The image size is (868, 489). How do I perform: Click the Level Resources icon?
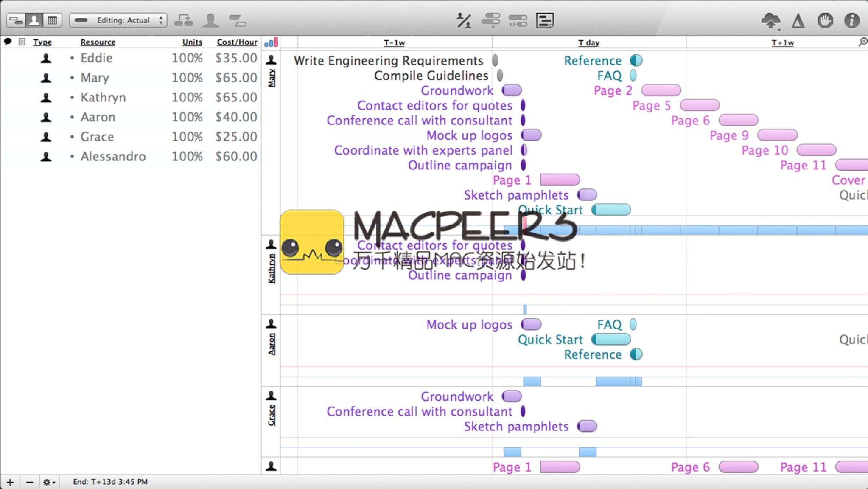[x=464, y=20]
